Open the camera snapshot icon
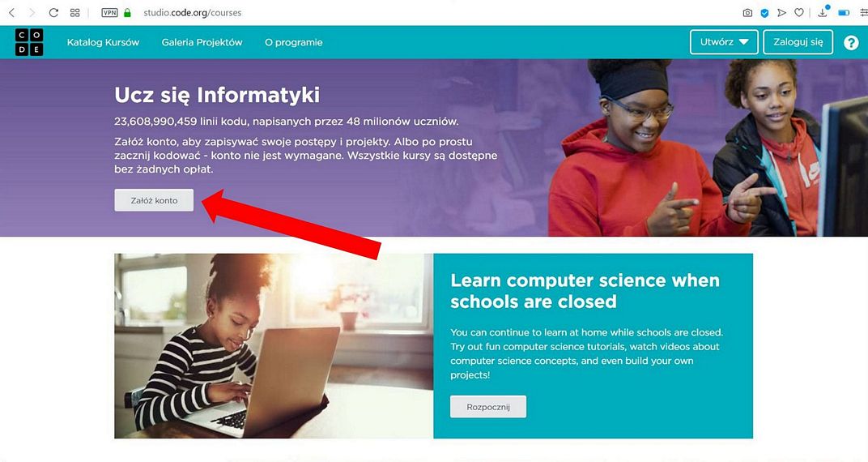This screenshot has width=868, height=462. (747, 12)
